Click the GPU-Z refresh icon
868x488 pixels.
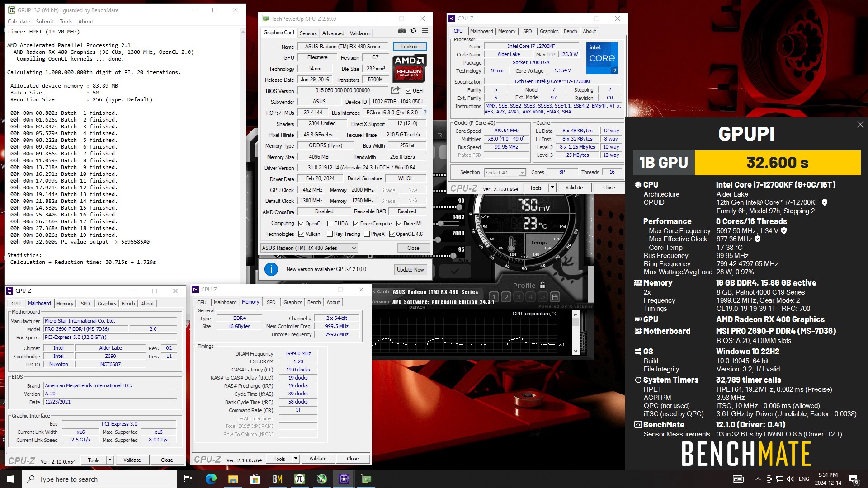coord(413,31)
